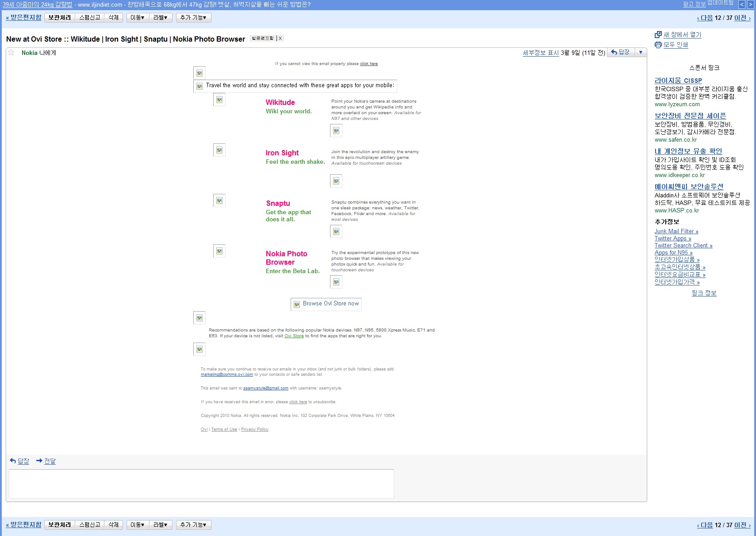Image resolution: width=756 pixels, height=536 pixels.
Task: Open the reply options dropdown arrow
Action: [641, 52]
